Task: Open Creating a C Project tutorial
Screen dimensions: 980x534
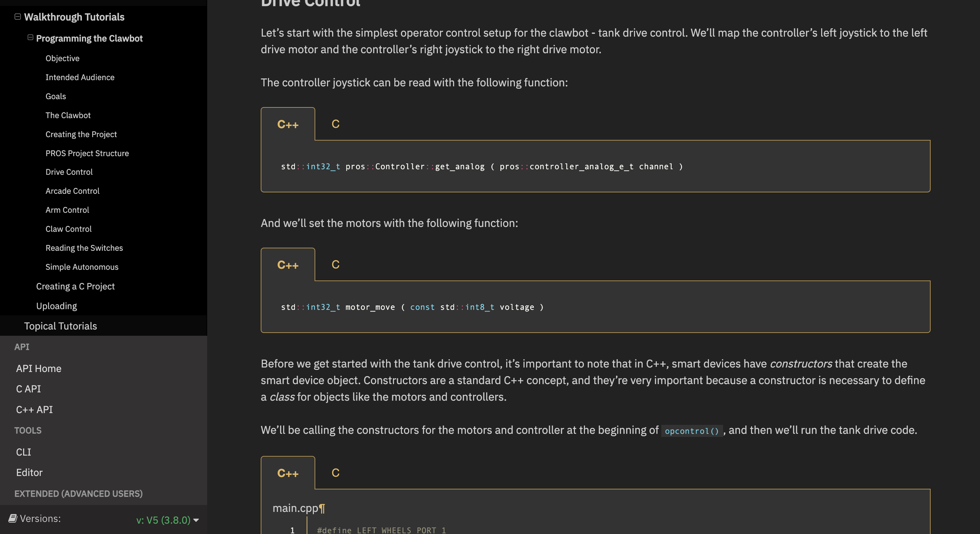Action: click(75, 286)
